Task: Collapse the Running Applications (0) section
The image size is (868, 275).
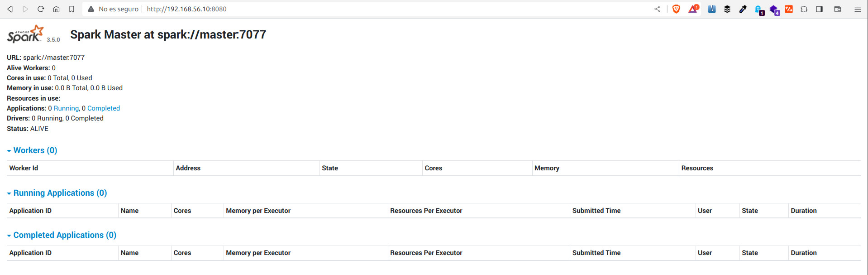Action: point(57,193)
